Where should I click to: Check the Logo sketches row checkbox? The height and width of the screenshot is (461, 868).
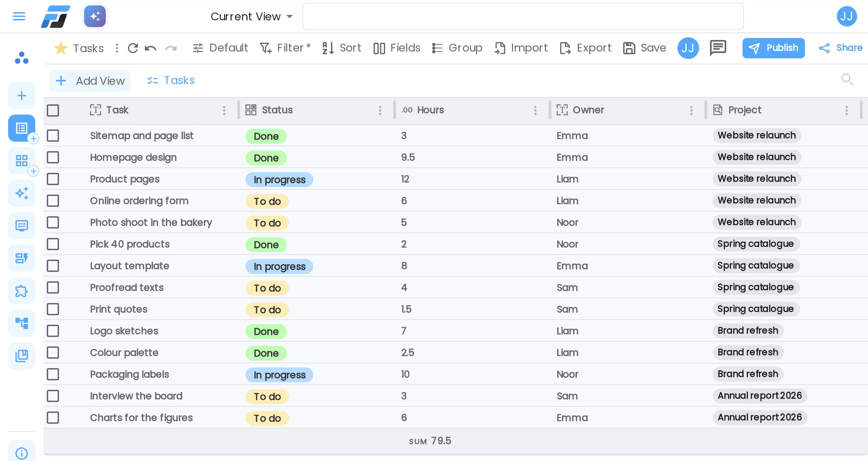coord(53,331)
